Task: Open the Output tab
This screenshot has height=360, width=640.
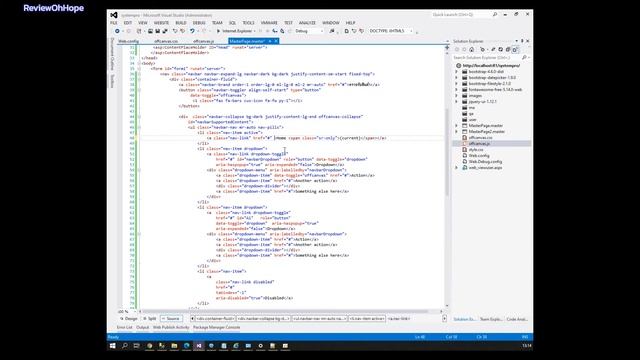Action: pyautogui.click(x=142, y=327)
